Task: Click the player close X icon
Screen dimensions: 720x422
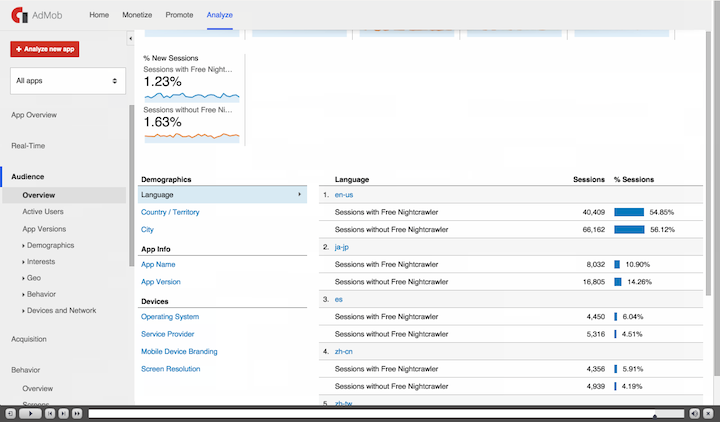Action: tap(708, 414)
